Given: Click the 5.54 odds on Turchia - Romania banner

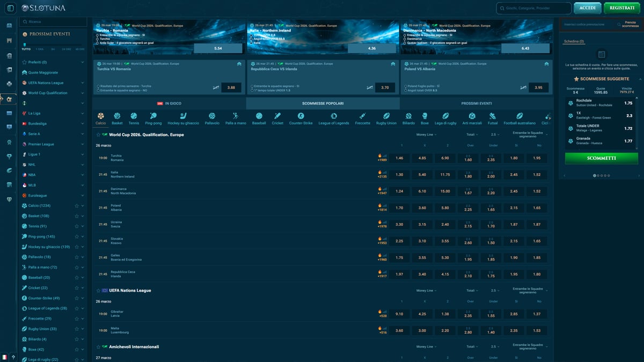Looking at the screenshot, I should (218, 48).
